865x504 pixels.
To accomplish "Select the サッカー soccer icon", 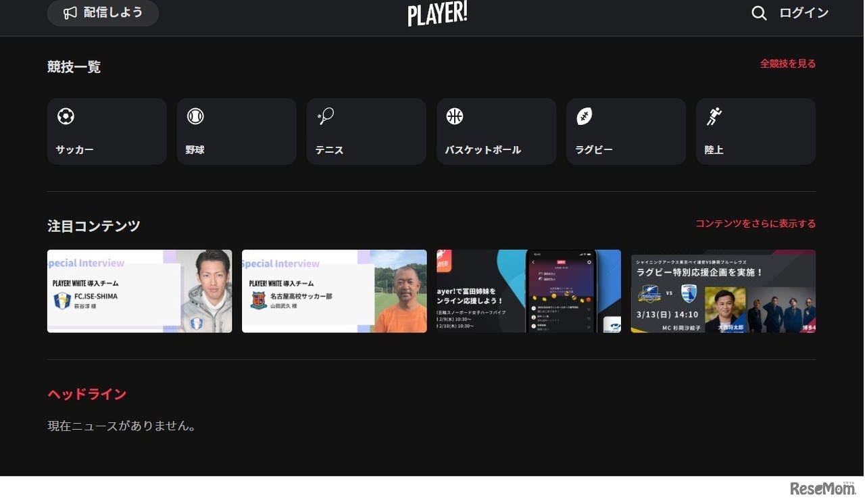I will pyautogui.click(x=66, y=116).
